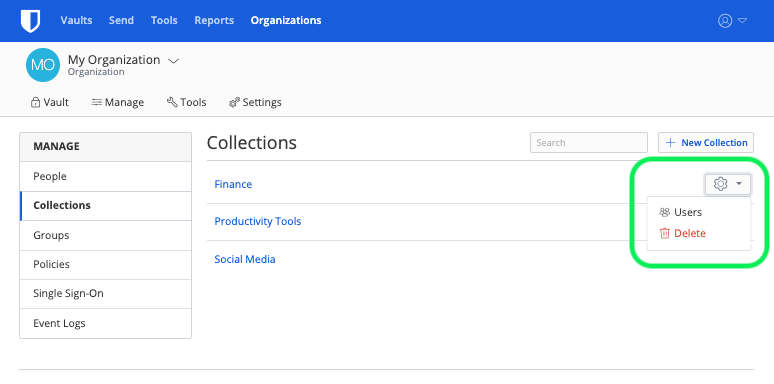Select Collections in the Manage sidebar

[106, 205]
